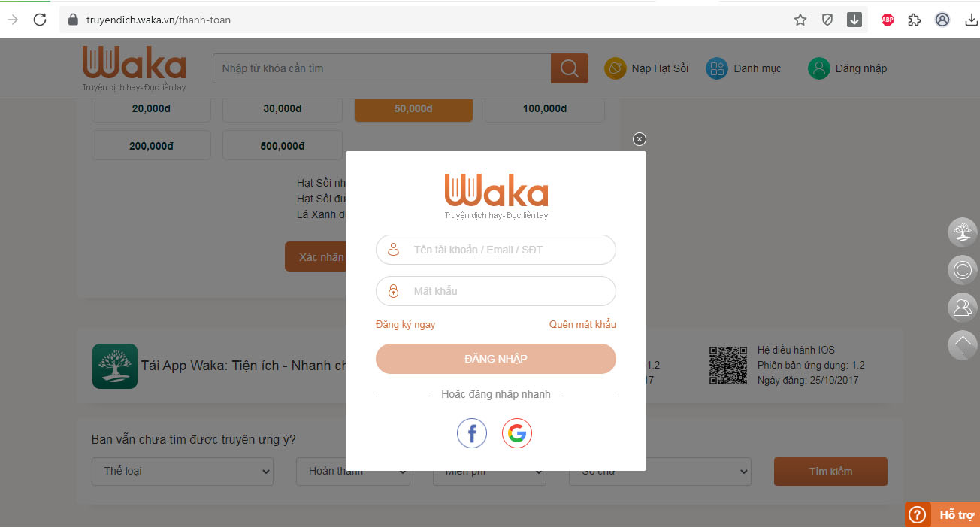This screenshot has height=528, width=980.
Task: Click the scroll-to-top arrow circle icon
Action: (x=963, y=345)
